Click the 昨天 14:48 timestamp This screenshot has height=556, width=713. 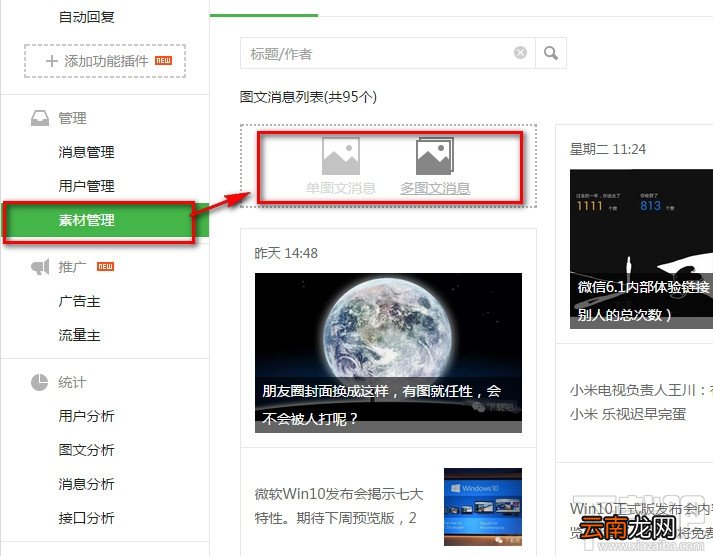coord(286,253)
